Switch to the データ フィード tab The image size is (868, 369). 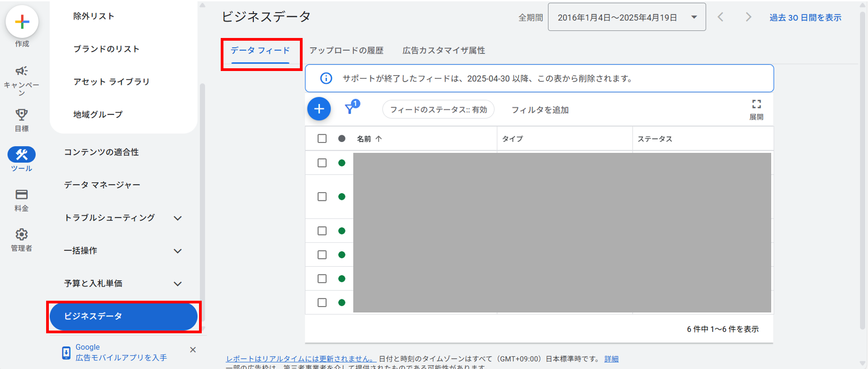point(261,50)
